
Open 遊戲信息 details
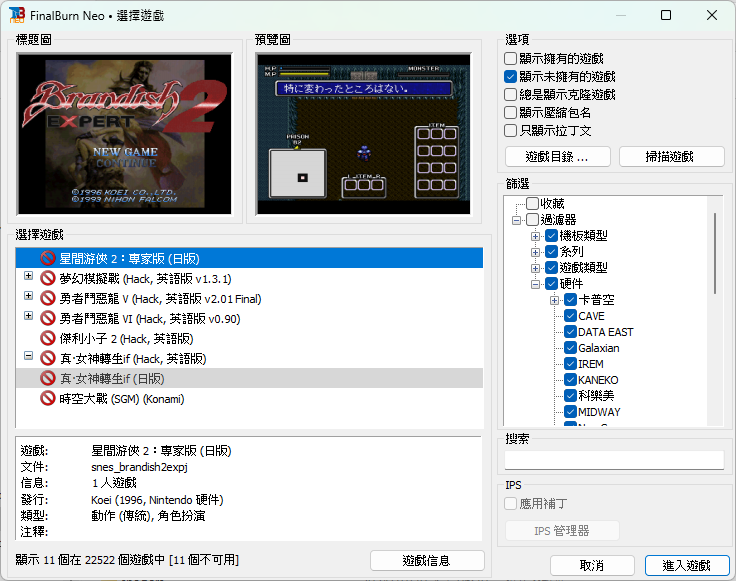coord(427,560)
